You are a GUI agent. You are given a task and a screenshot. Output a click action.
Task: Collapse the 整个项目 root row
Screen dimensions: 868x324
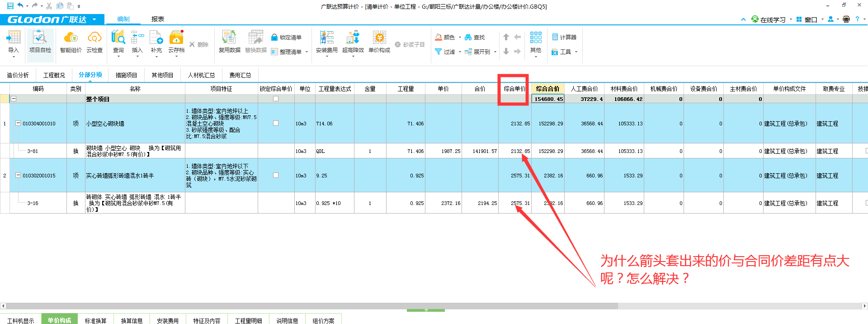(14, 99)
